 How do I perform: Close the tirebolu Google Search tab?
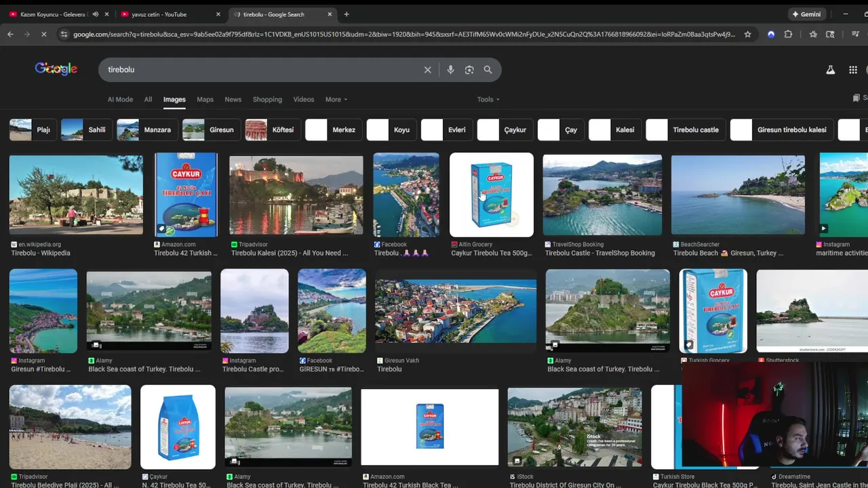pos(330,14)
